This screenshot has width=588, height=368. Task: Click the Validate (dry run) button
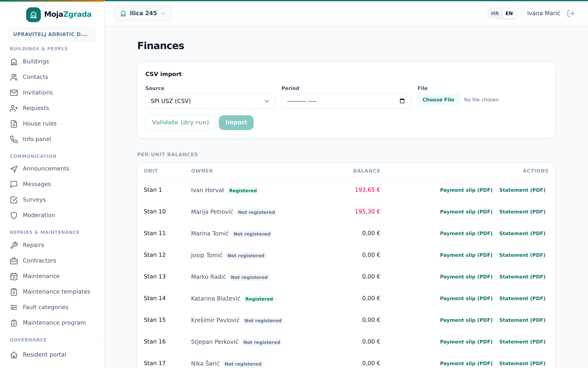point(180,122)
